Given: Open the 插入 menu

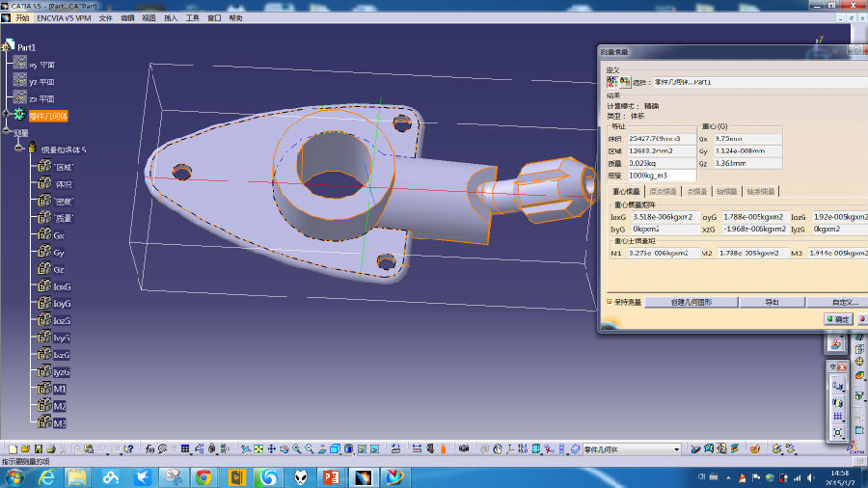Looking at the screenshot, I should [x=171, y=17].
